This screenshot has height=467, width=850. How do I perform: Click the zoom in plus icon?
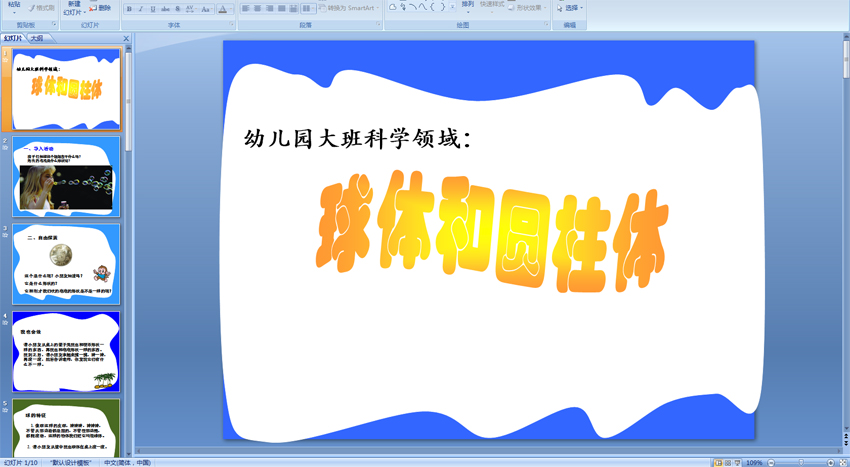[x=831, y=463]
